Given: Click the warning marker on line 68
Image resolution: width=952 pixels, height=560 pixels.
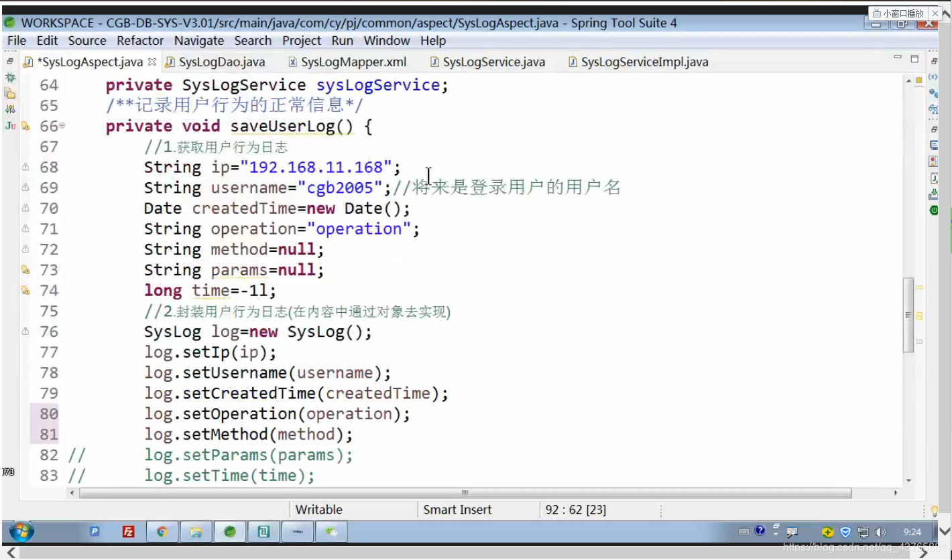Looking at the screenshot, I should coord(25,167).
